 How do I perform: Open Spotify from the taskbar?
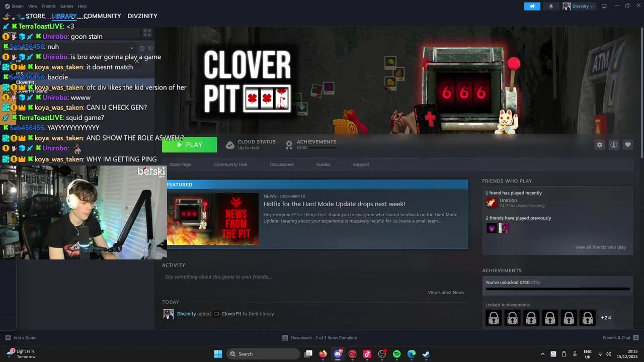pyautogui.click(x=396, y=354)
